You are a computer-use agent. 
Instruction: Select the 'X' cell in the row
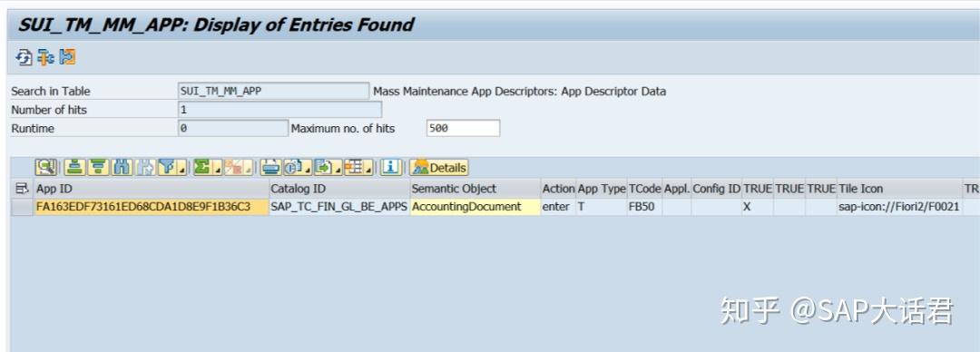[x=757, y=207]
